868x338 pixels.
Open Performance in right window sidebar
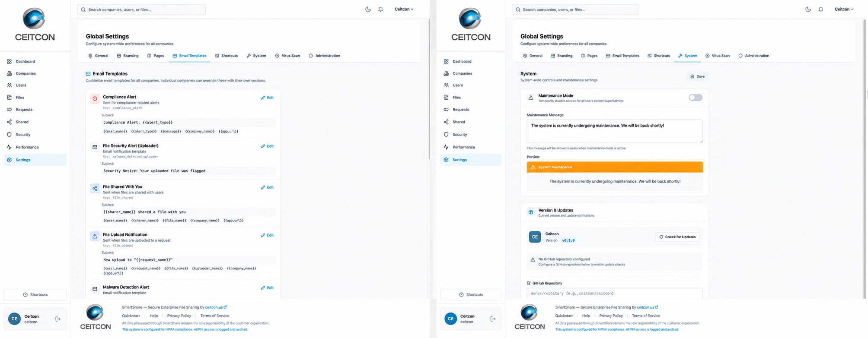(x=471, y=147)
